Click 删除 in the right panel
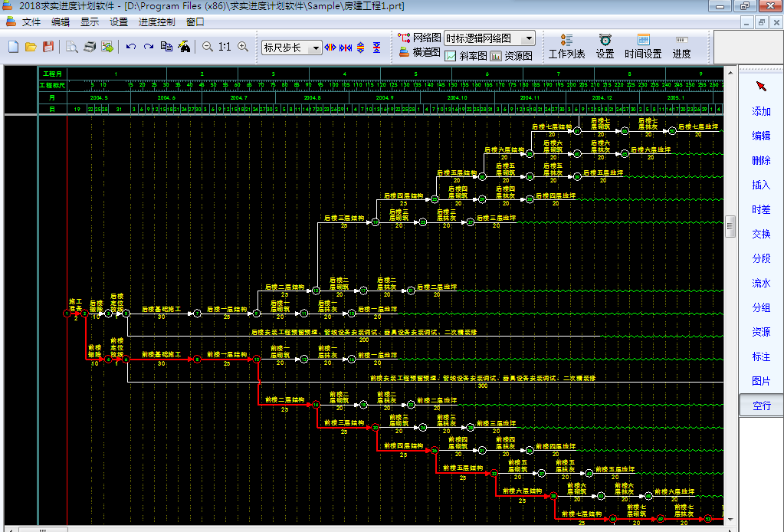 [761, 160]
